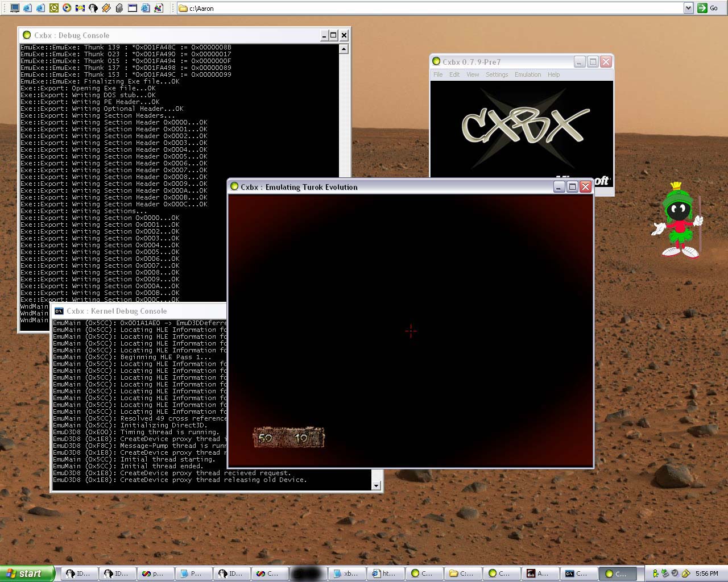Launch Windows Media Player from quick launch
This screenshot has width=728, height=582.
[67, 8]
